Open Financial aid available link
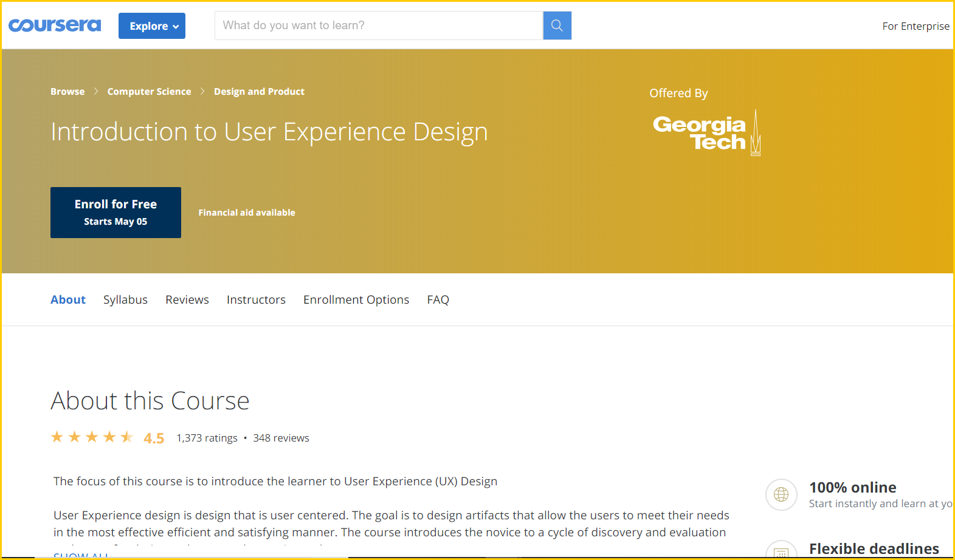Viewport: 955px width, 560px height. 247,213
